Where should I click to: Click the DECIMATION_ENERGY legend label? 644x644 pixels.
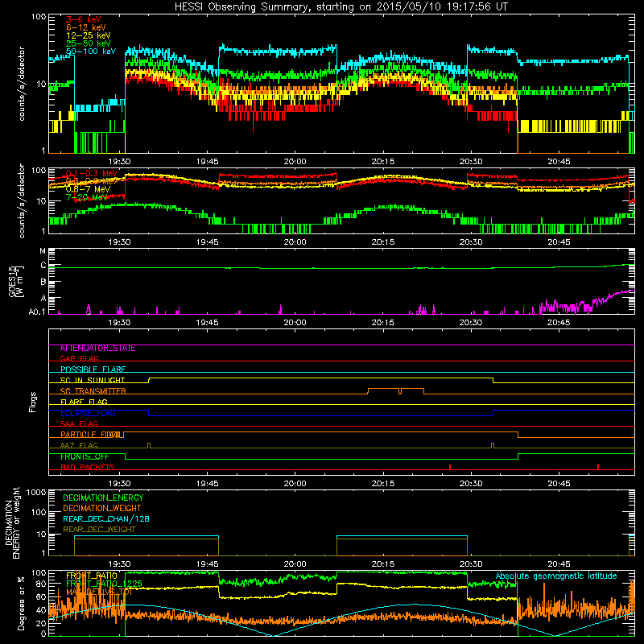click(103, 497)
